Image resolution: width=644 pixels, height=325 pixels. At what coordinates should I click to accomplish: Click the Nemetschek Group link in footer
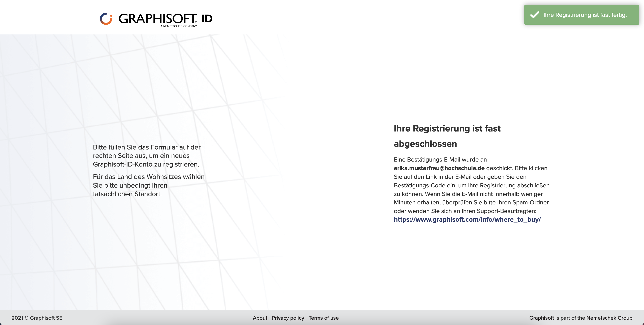click(609, 318)
